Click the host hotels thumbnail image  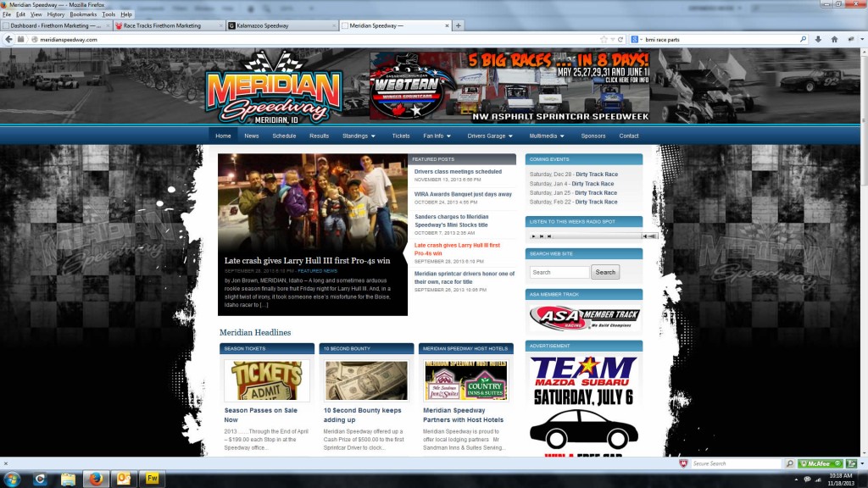[465, 380]
